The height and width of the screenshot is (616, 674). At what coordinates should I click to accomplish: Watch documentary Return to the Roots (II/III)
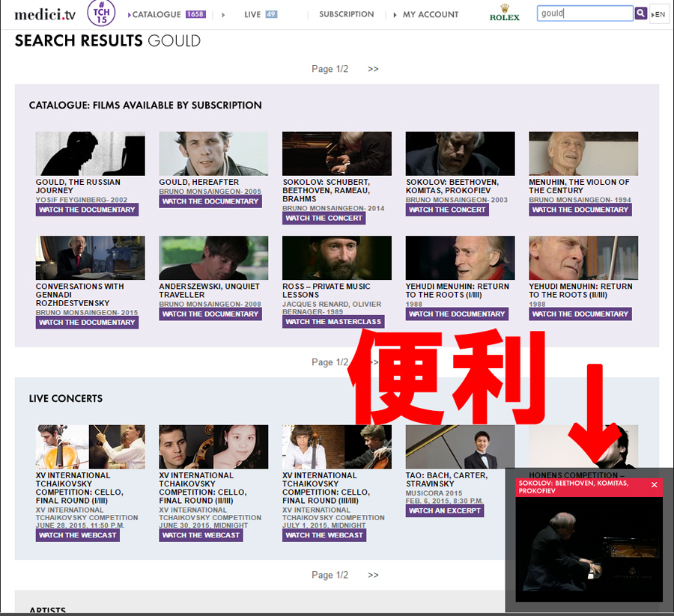point(580,314)
